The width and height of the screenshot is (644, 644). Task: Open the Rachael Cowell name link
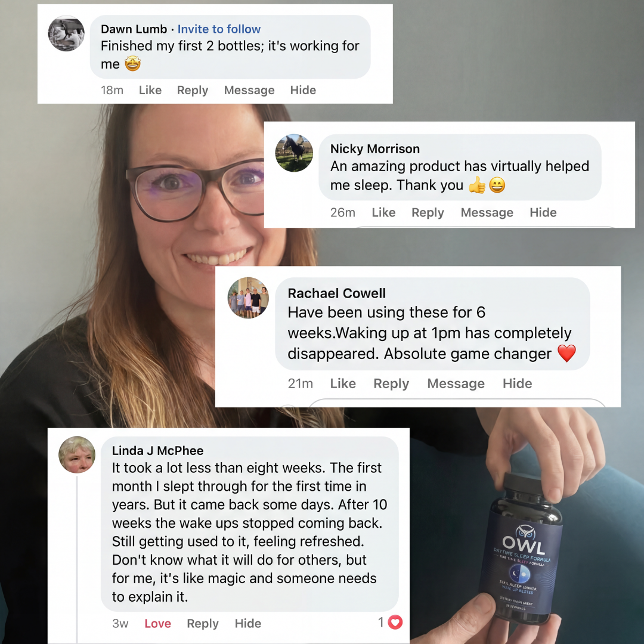[337, 293]
